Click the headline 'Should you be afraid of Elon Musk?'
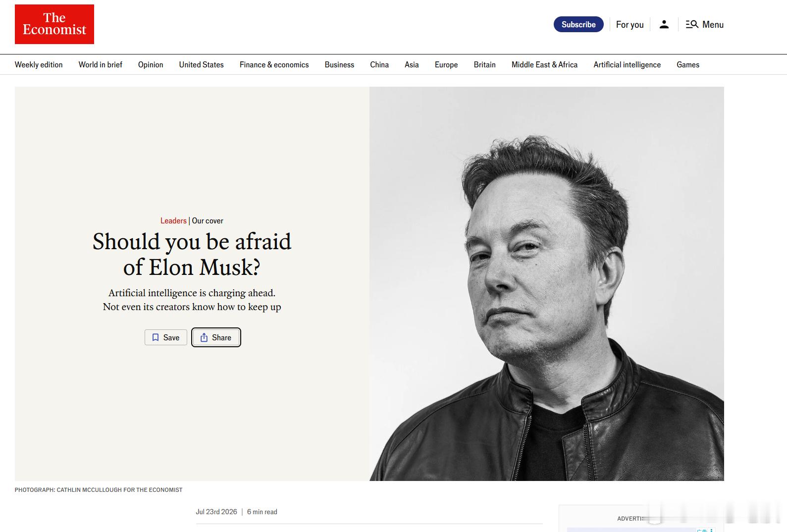Viewport: 787px width, 532px height. [x=192, y=254]
